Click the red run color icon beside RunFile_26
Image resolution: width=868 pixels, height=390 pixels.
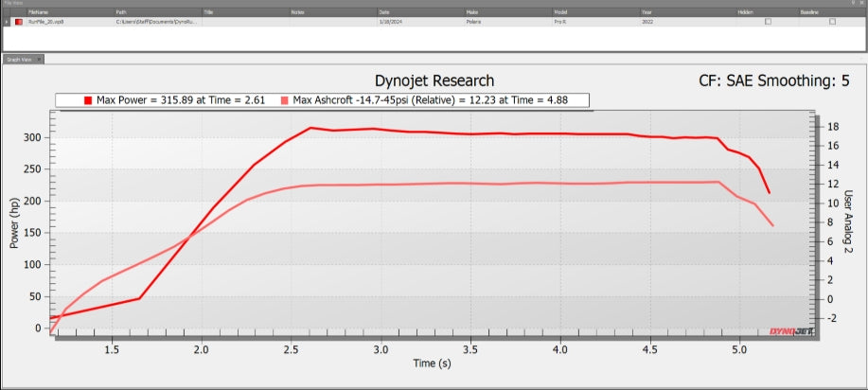(x=17, y=21)
